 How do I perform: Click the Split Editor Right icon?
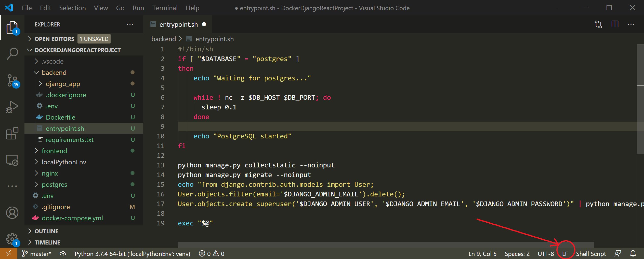[x=615, y=24]
